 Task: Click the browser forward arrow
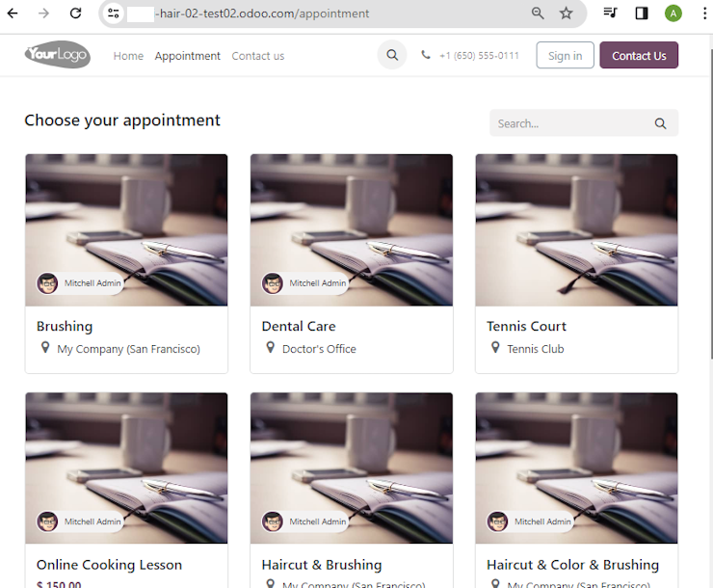pos(43,13)
